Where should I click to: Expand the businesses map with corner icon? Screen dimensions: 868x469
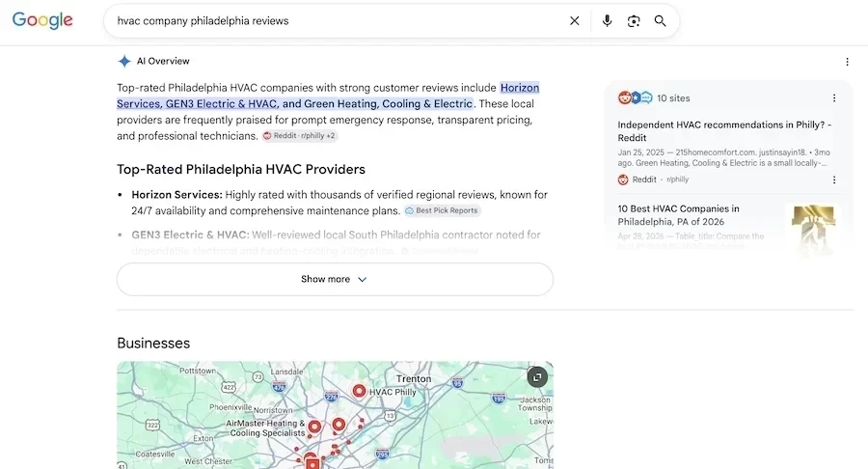coord(537,376)
